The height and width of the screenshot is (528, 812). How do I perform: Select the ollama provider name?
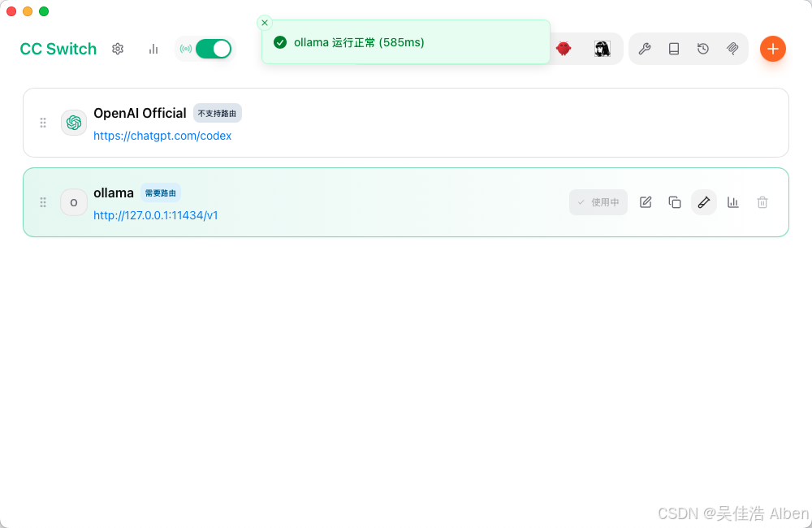click(114, 193)
